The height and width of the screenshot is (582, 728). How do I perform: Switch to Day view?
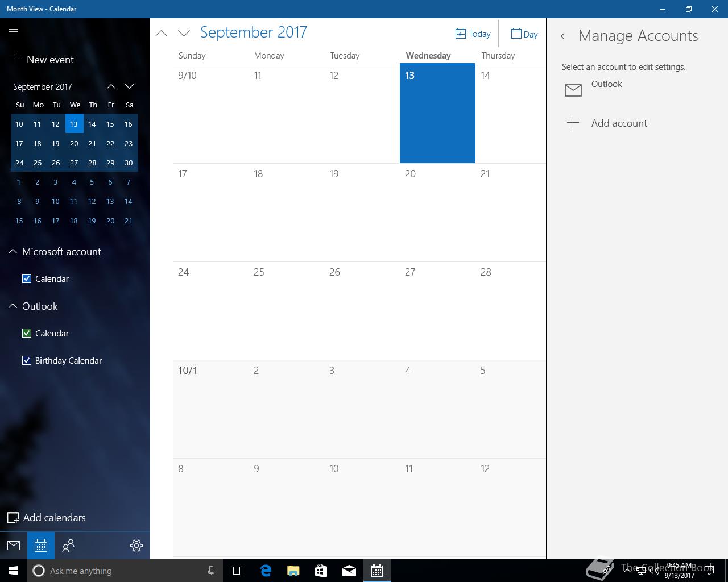(524, 34)
